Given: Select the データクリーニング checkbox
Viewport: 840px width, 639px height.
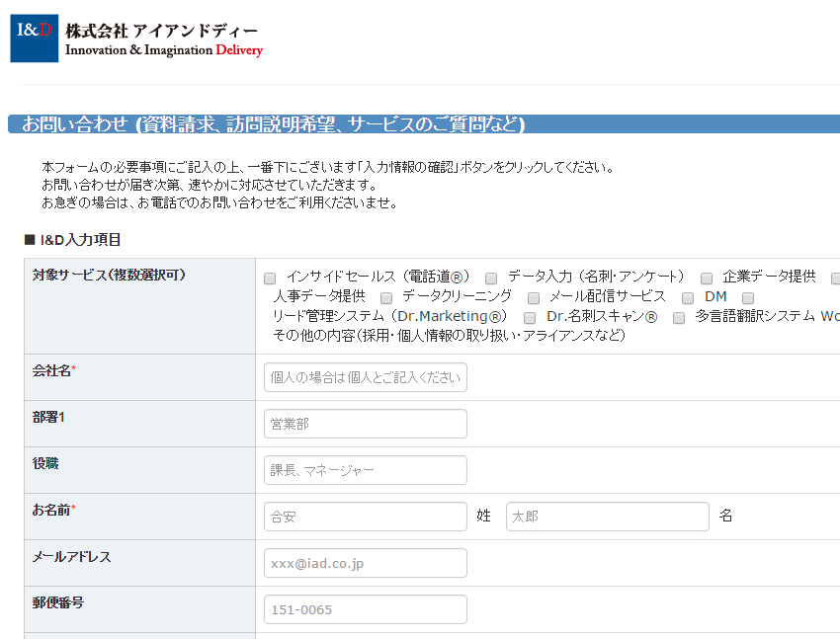Looking at the screenshot, I should [386, 298].
